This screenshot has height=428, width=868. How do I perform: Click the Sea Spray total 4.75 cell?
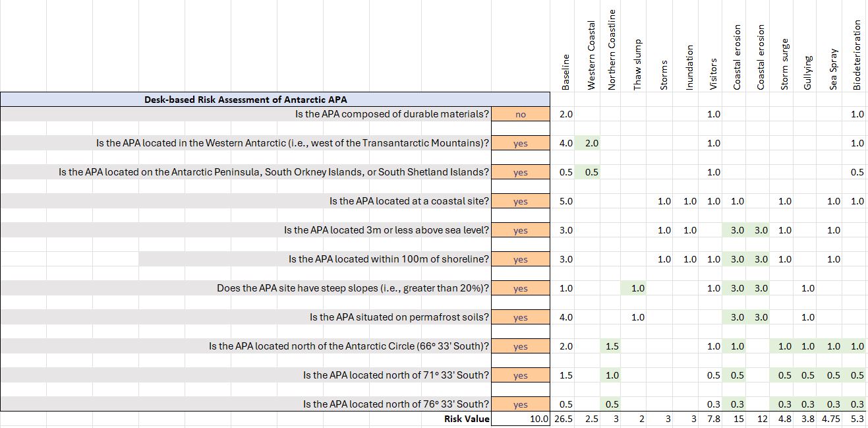click(834, 419)
